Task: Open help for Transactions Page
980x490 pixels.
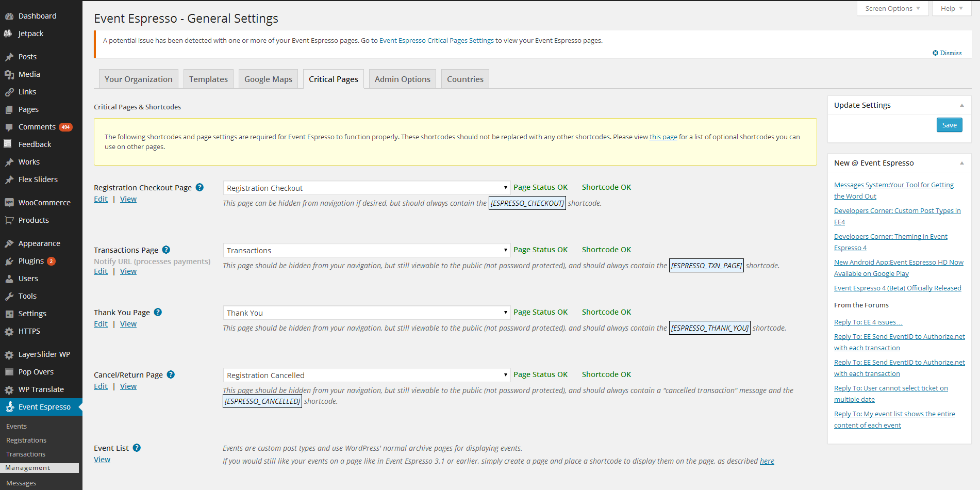Action: point(166,250)
